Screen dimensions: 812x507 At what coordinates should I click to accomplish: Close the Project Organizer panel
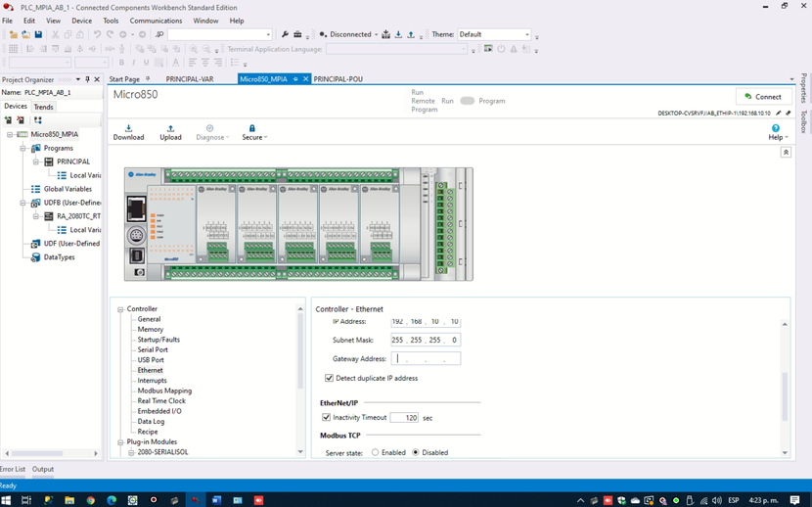coord(97,79)
